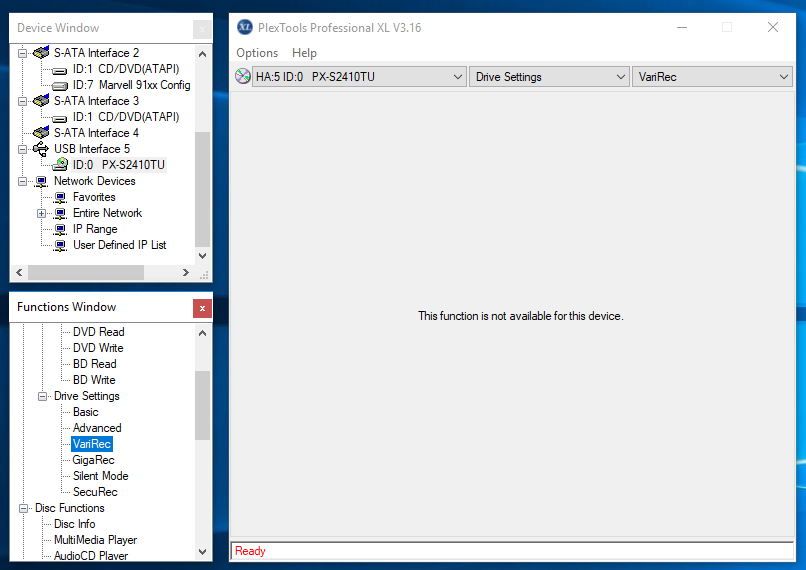Click the Ready status bar text

click(250, 550)
